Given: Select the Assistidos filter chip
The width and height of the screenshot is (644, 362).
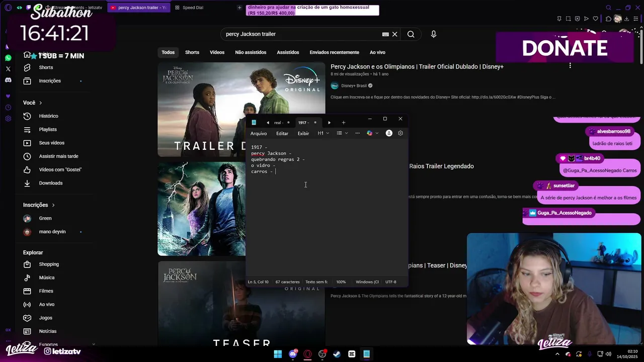Looking at the screenshot, I should click(x=288, y=52).
